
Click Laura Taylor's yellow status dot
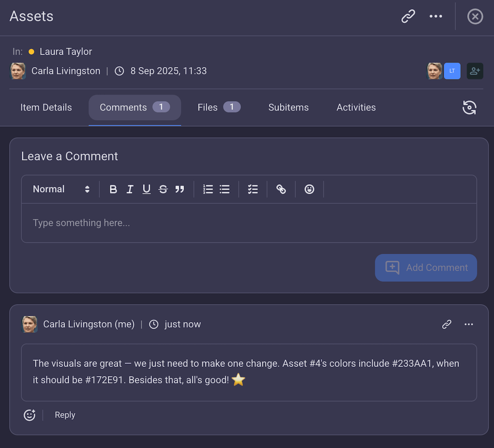pyautogui.click(x=31, y=51)
